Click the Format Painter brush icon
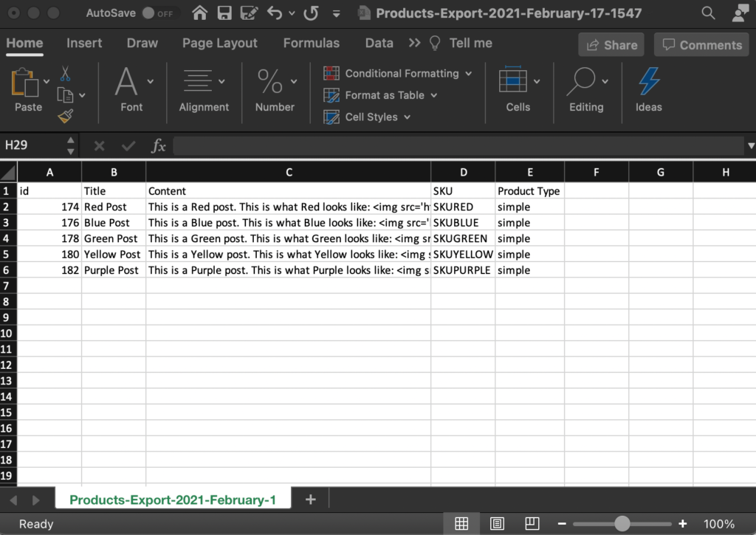This screenshot has width=756, height=535. (66, 116)
